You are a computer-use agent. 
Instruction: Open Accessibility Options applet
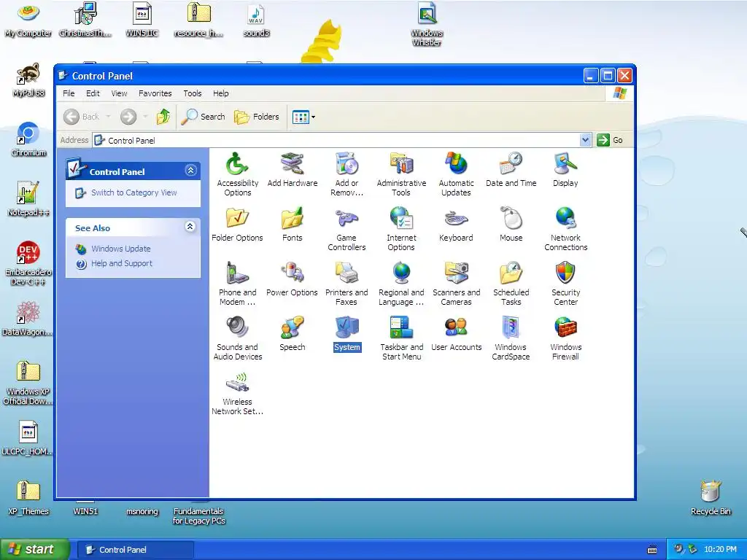[x=237, y=165]
